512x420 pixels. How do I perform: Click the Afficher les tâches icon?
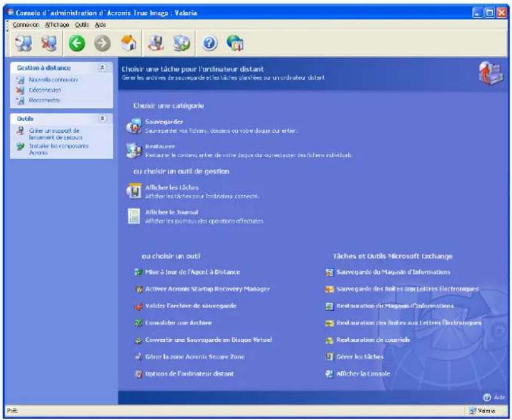coord(134,191)
